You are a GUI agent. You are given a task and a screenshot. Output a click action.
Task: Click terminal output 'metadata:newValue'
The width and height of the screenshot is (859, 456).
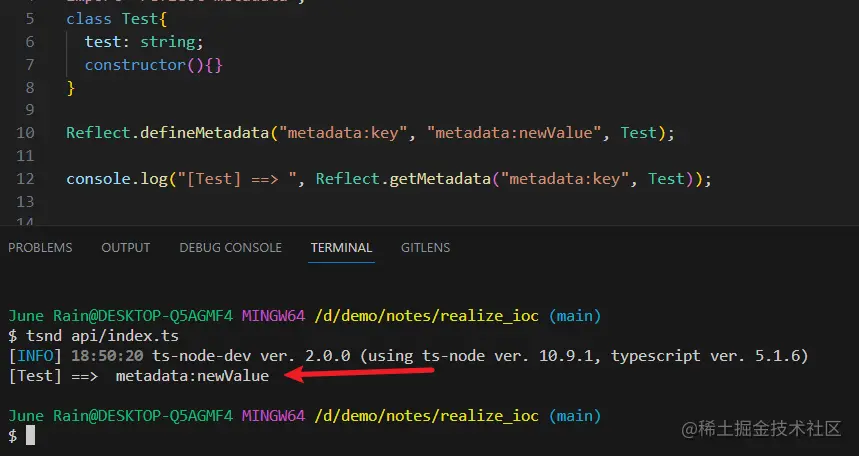pos(192,376)
